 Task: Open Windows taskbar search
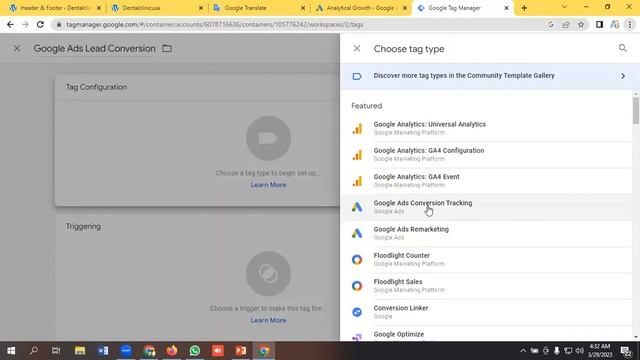34,351
